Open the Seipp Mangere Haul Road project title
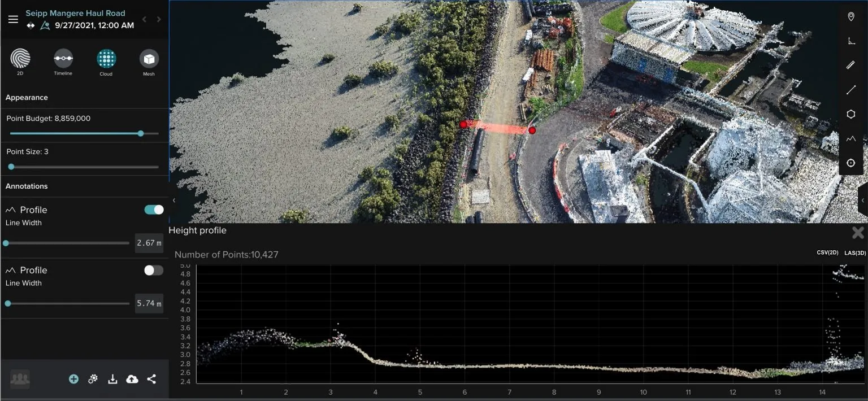This screenshot has width=868, height=401. click(x=76, y=13)
